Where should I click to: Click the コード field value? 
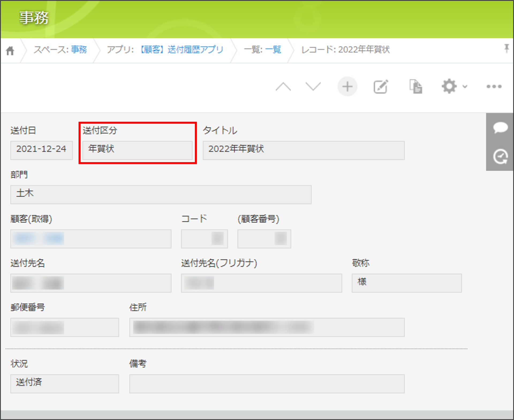coord(204,239)
